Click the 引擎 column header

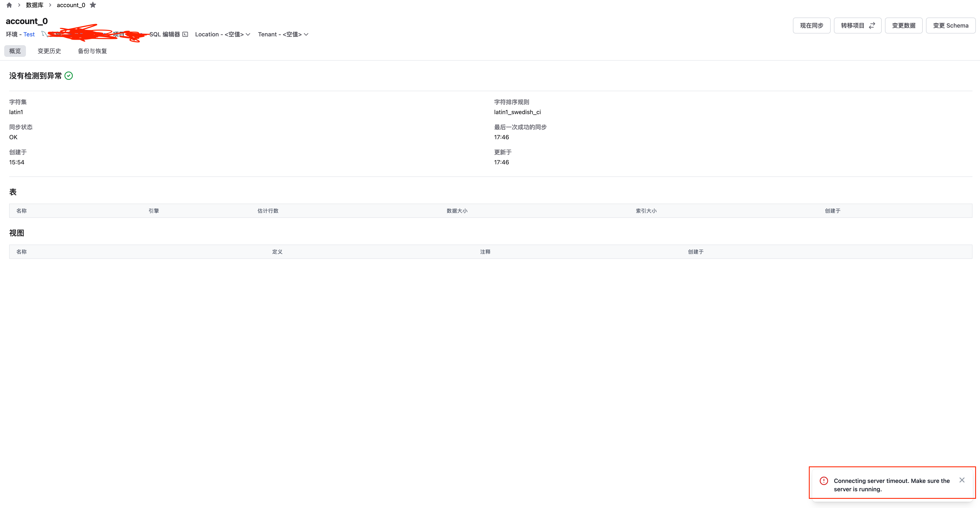coord(154,211)
